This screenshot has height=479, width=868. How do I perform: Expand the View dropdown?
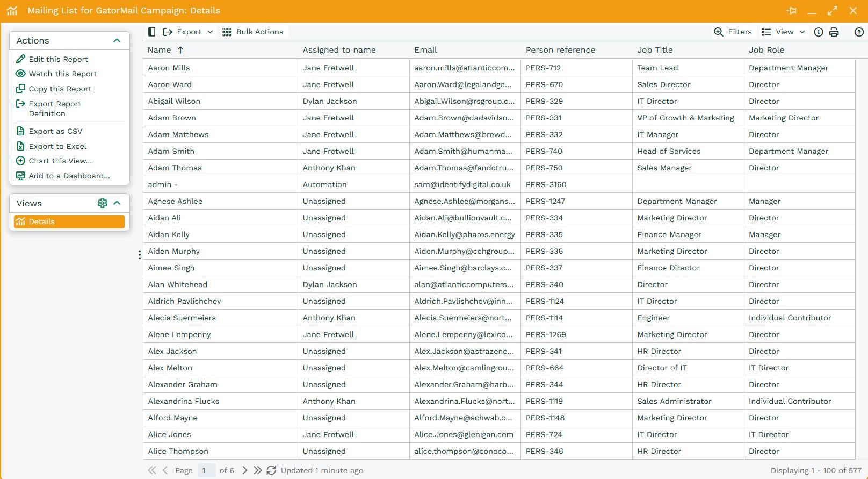coord(784,32)
